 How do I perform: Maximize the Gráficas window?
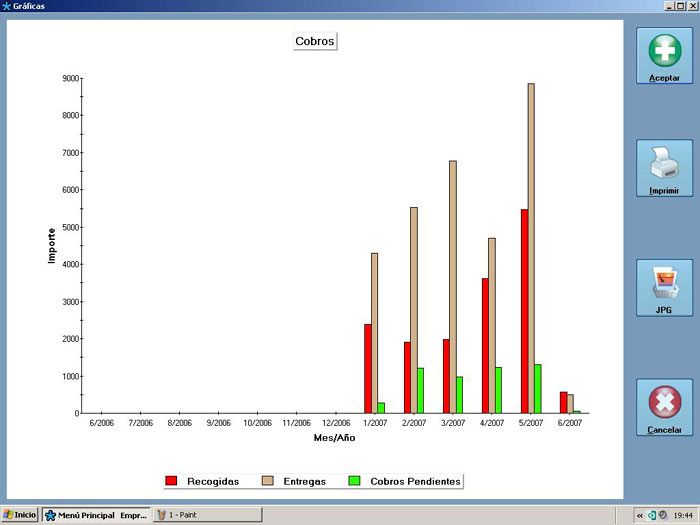point(679,6)
